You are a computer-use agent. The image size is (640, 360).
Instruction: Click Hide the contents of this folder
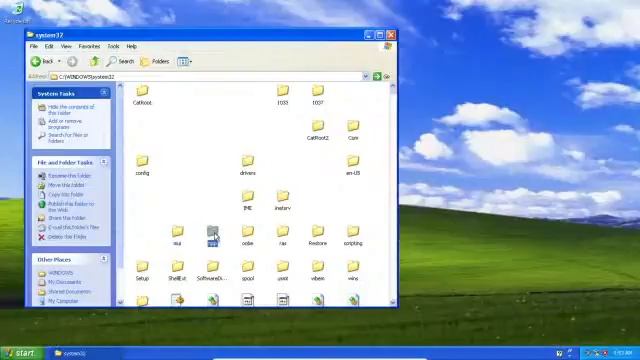71,110
